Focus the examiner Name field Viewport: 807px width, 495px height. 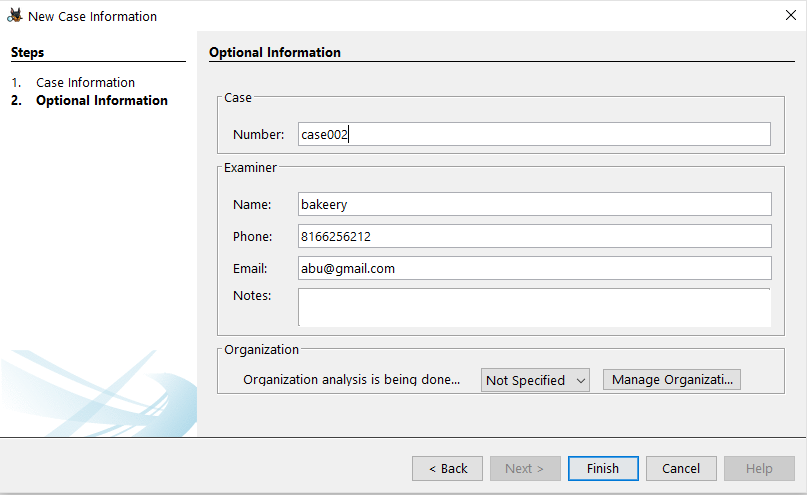click(534, 204)
